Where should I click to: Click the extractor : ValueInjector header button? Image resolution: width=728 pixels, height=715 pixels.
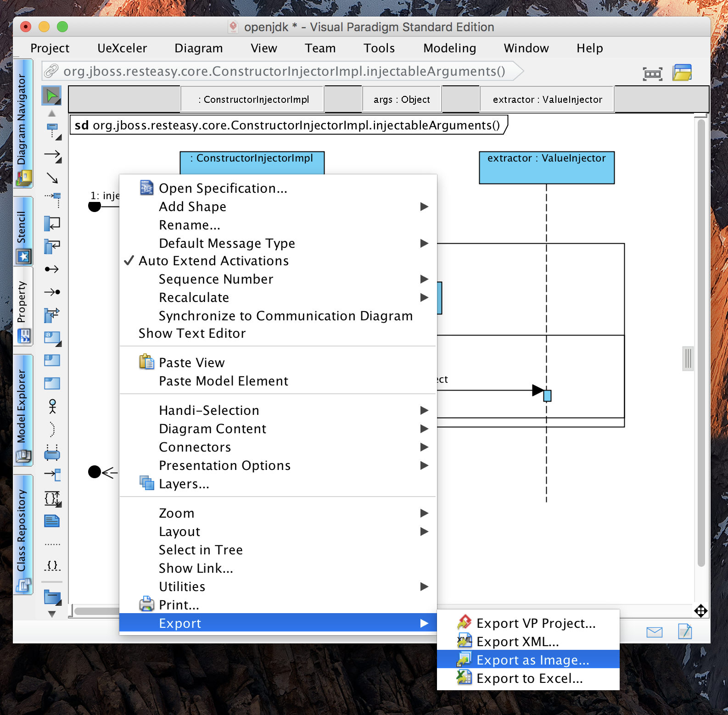[547, 100]
